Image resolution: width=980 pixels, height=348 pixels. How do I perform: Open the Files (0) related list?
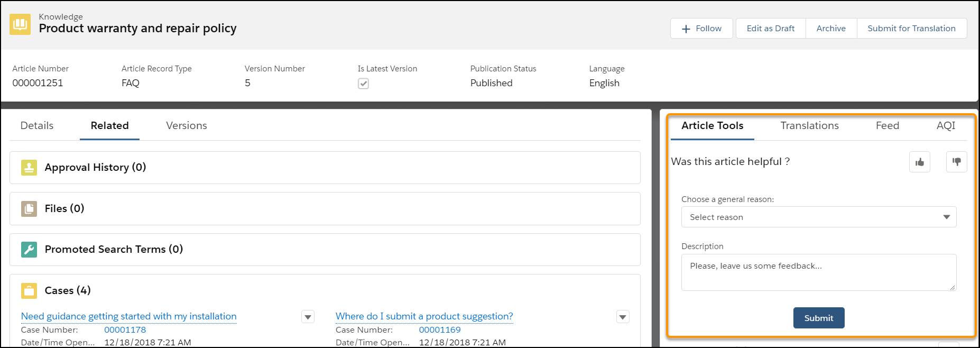click(64, 208)
